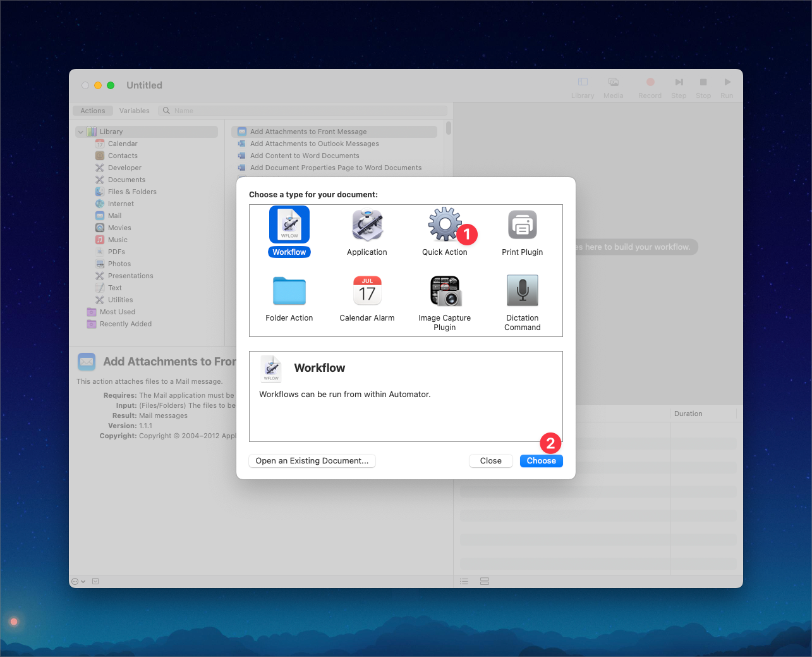Choose the Image Capture Plugin type
The width and height of the screenshot is (812, 657).
coord(444,291)
